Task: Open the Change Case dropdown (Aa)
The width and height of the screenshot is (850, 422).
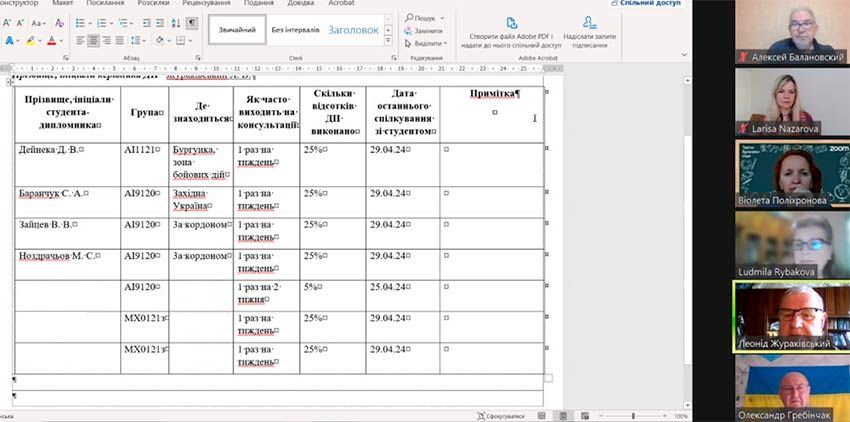Action: [x=37, y=23]
